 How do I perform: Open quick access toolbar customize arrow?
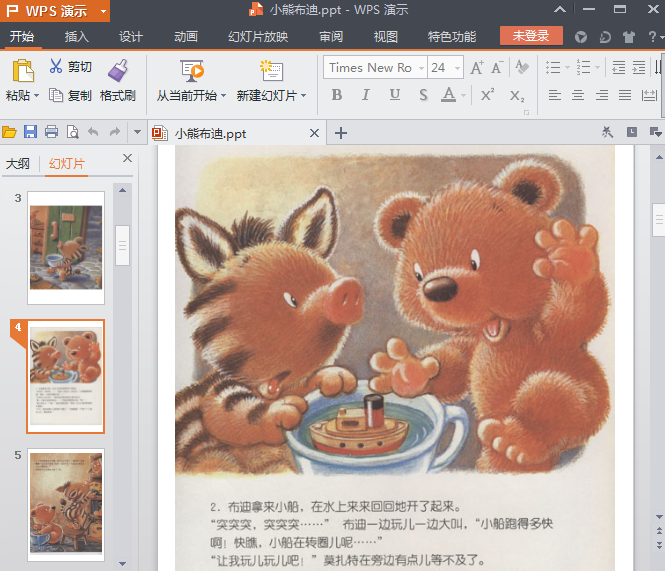[x=137, y=132]
